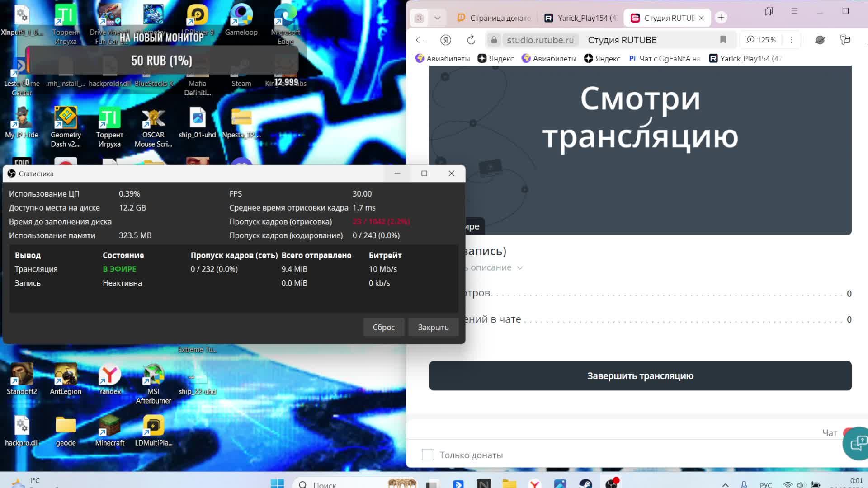
Task: Open the browser extensions icon
Action: pos(844,40)
